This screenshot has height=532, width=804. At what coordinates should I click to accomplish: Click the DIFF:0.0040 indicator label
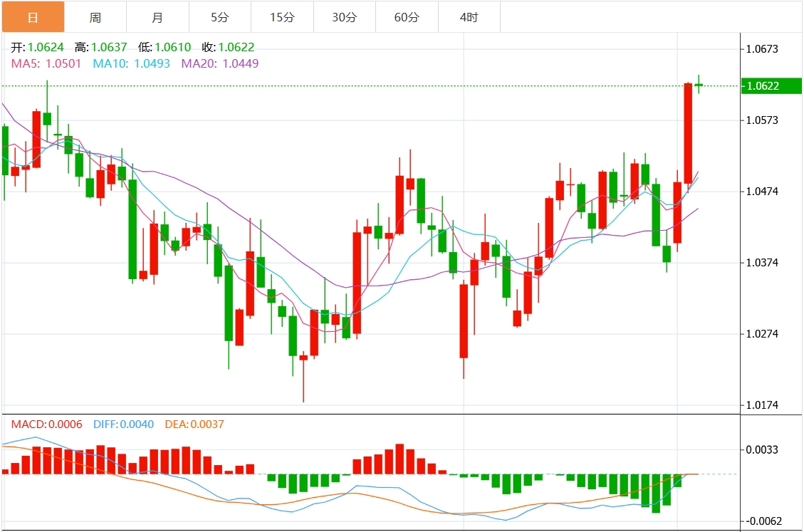(124, 424)
